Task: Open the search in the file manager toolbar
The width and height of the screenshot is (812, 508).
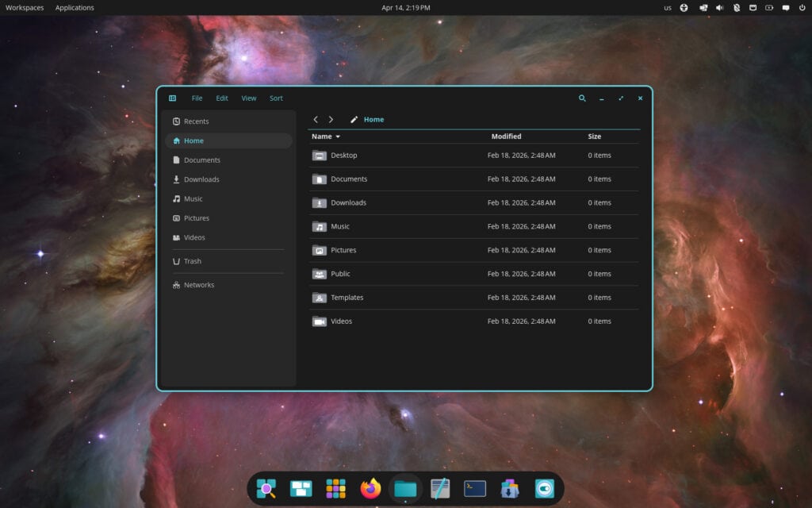Action: click(582, 98)
